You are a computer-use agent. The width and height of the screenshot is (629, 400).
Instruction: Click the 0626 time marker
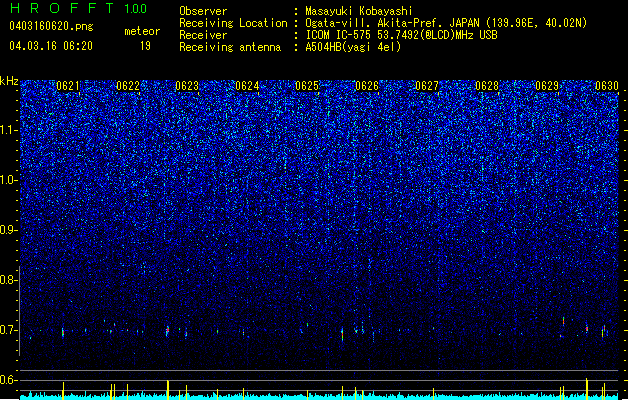point(367,86)
